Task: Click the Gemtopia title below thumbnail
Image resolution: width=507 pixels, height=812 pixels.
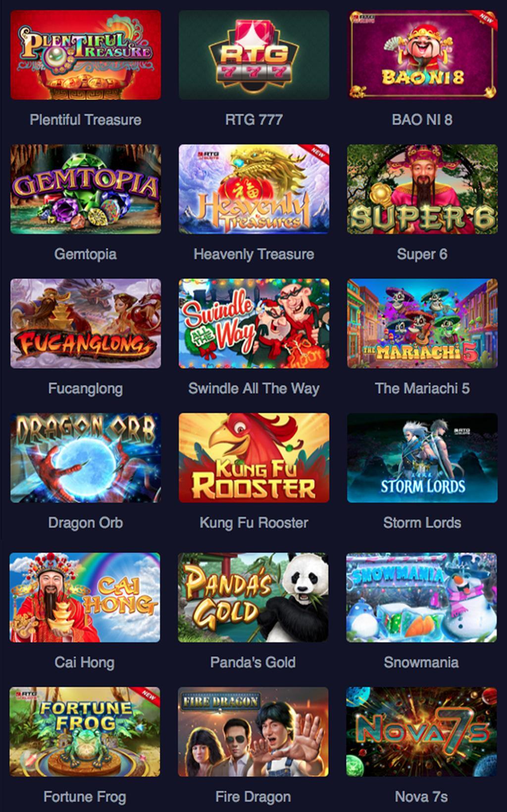Action: click(86, 254)
